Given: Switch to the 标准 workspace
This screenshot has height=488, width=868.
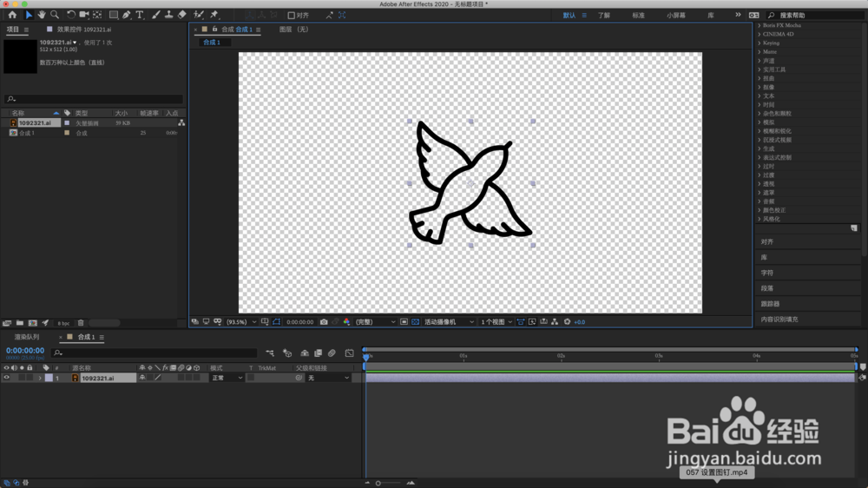Looking at the screenshot, I should click(x=638, y=16).
